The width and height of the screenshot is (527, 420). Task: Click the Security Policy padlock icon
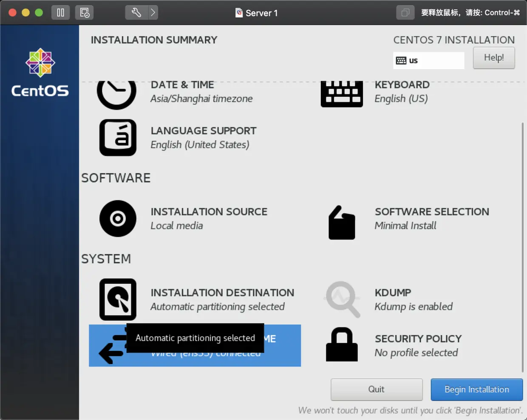click(x=342, y=344)
